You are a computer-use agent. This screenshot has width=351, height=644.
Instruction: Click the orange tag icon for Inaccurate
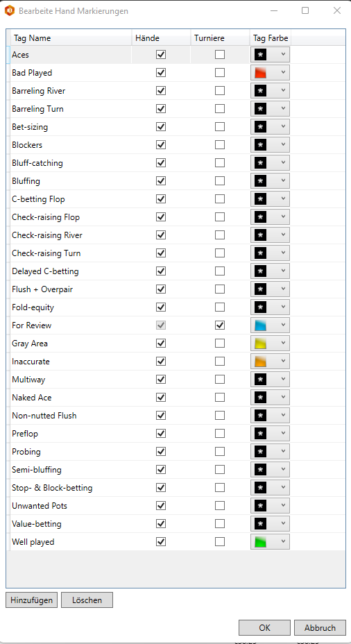coord(260,362)
